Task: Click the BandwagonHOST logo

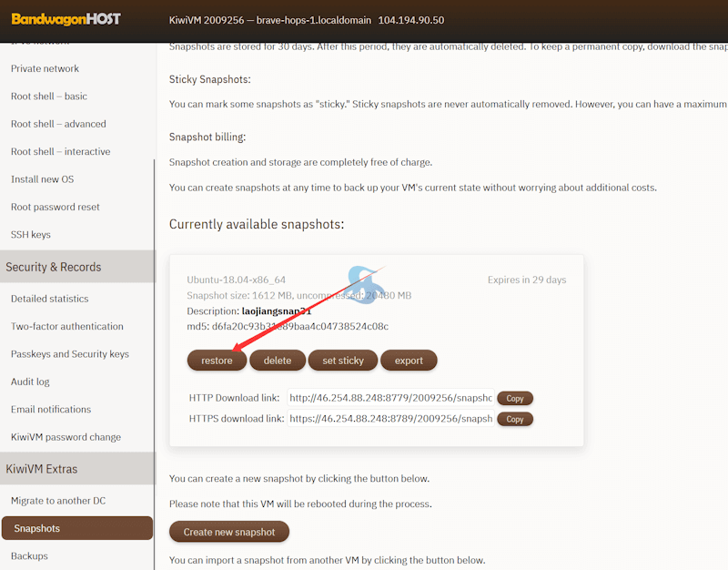Action: 66,19
